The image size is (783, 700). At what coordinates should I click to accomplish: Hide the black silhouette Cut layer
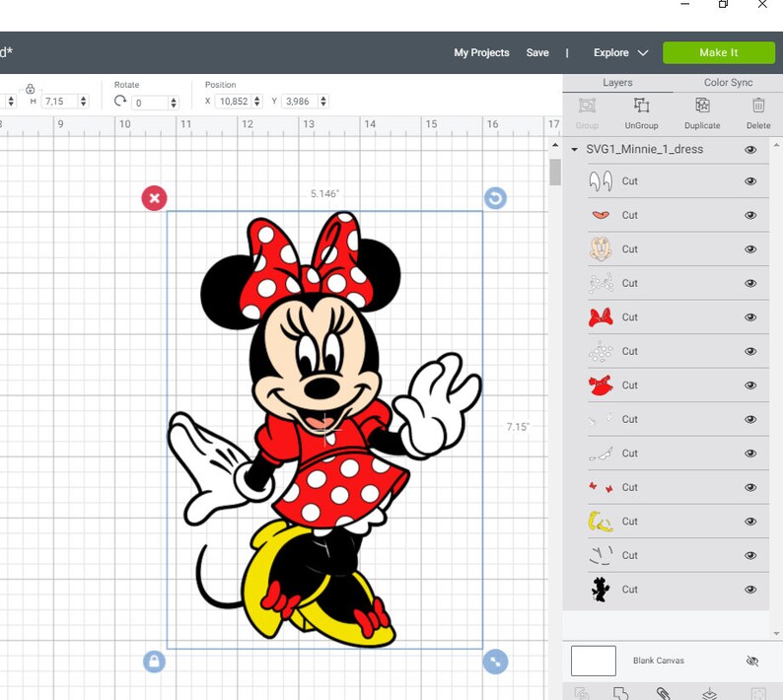750,590
